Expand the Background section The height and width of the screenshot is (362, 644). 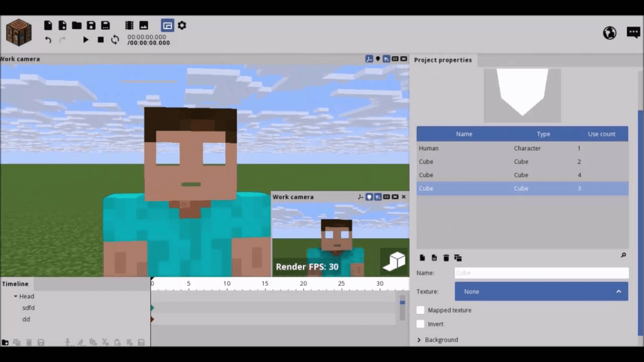pyautogui.click(x=419, y=339)
